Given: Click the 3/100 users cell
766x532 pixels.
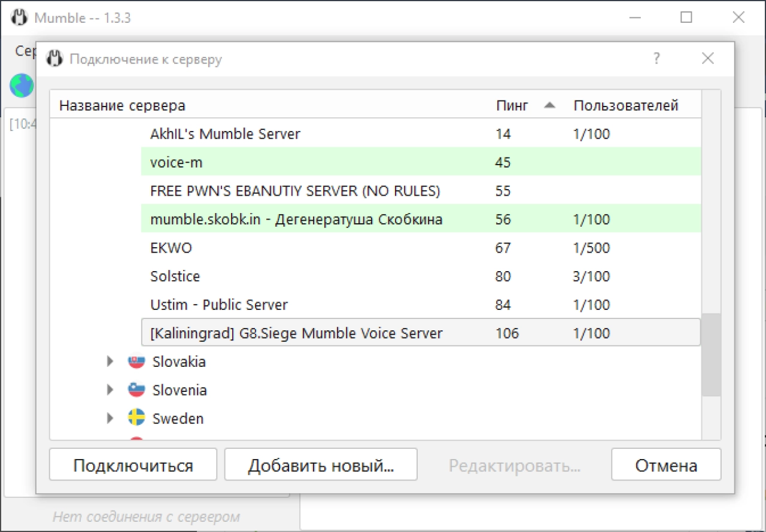Looking at the screenshot, I should pos(591,276).
